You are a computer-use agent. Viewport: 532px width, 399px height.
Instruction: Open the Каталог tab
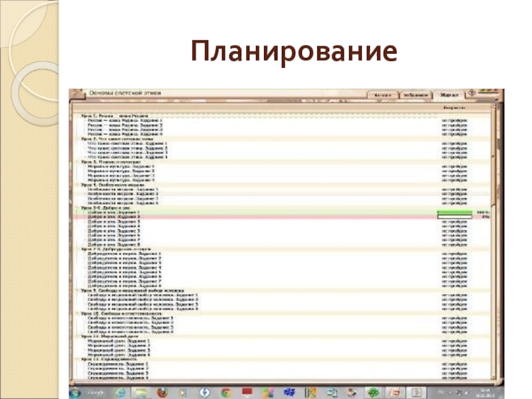point(383,95)
